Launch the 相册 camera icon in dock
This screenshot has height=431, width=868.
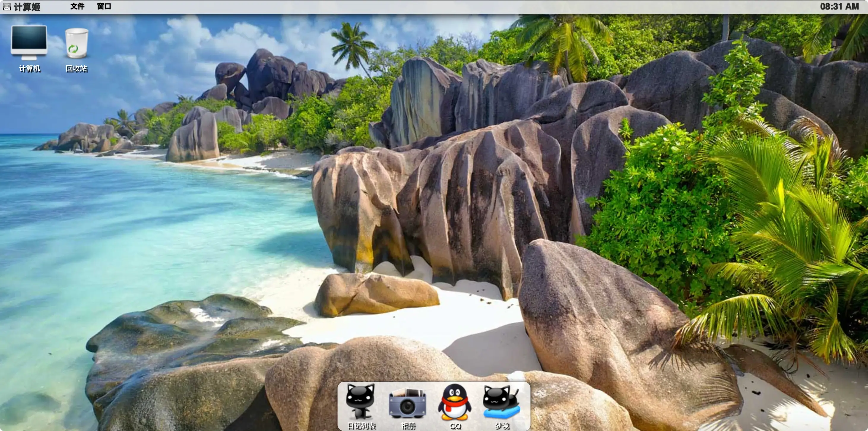pyautogui.click(x=407, y=403)
